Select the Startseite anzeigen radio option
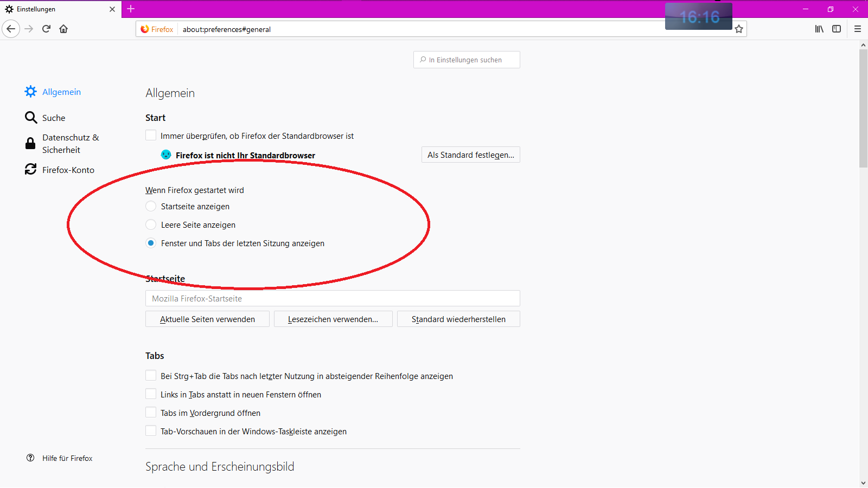Viewport: 868px width, 488px height. pos(151,206)
